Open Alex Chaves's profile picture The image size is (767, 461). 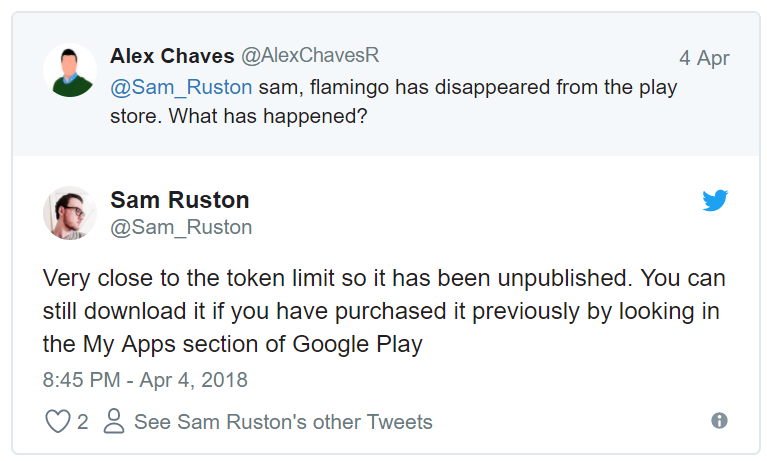click(69, 70)
